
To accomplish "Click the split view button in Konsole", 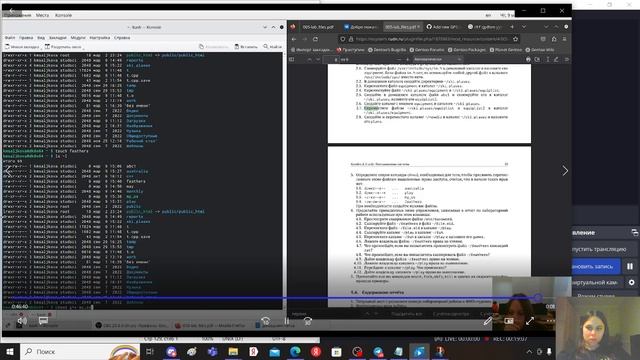I will pos(63,47).
